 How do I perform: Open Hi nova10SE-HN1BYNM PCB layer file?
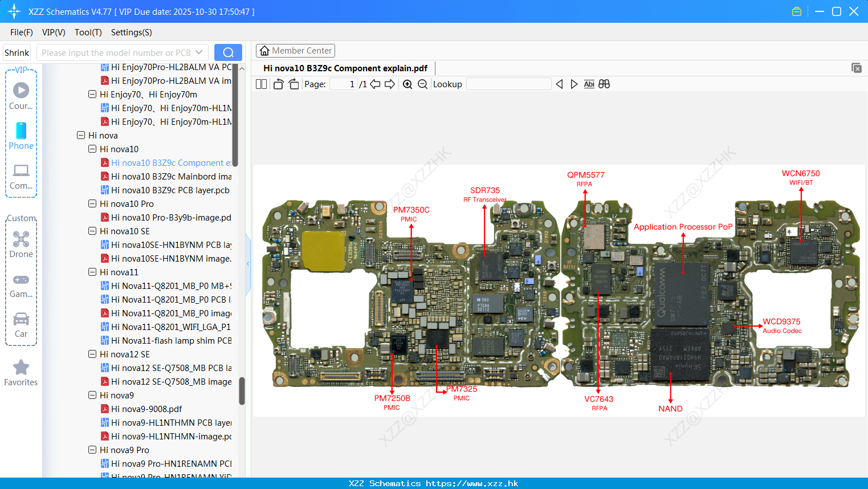click(166, 245)
